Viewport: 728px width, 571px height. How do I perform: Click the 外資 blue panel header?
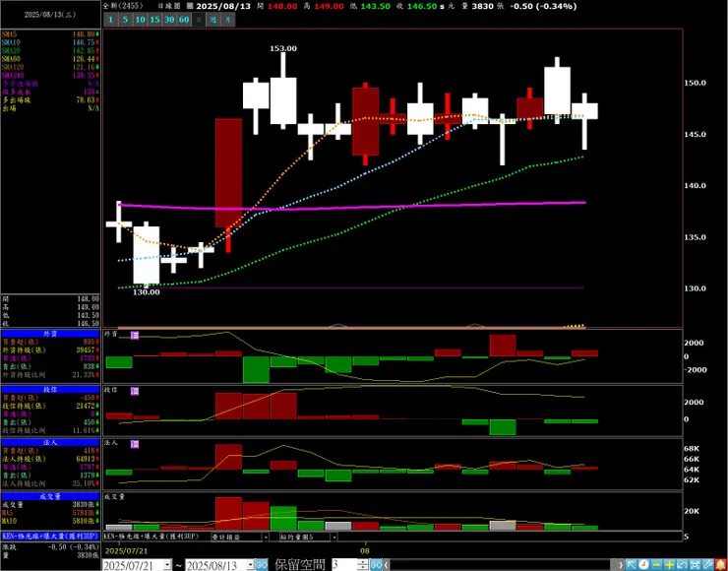point(50,334)
